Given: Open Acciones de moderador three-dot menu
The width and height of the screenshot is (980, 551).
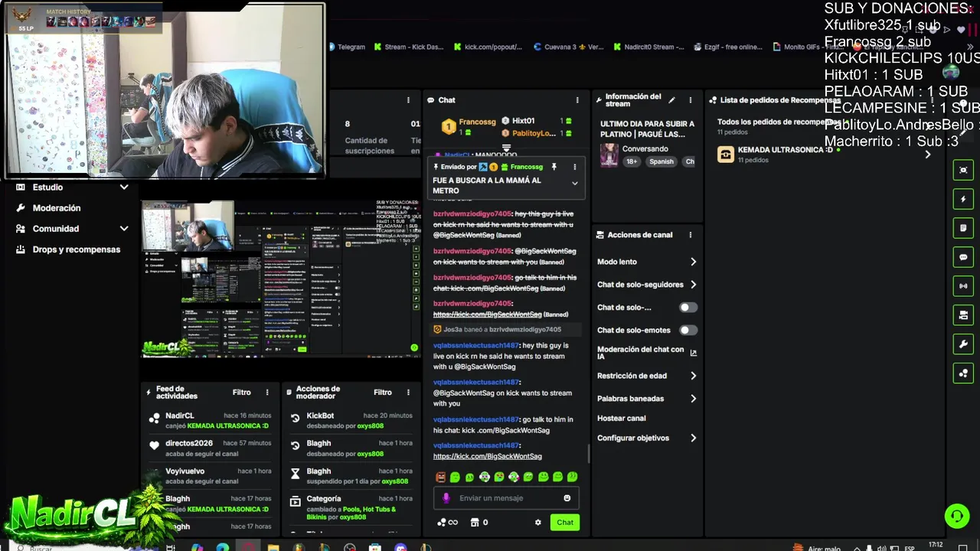Looking at the screenshot, I should pyautogui.click(x=408, y=393).
